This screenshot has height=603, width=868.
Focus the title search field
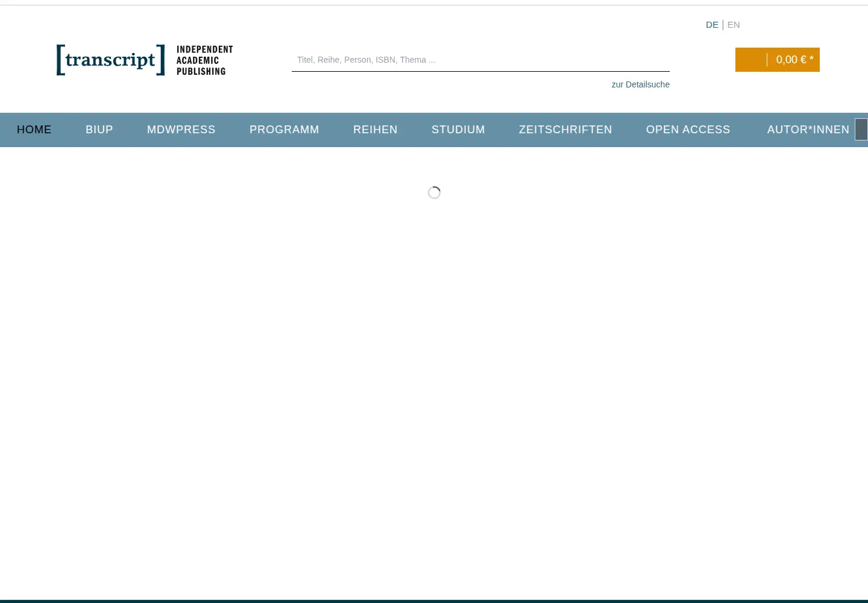(480, 60)
